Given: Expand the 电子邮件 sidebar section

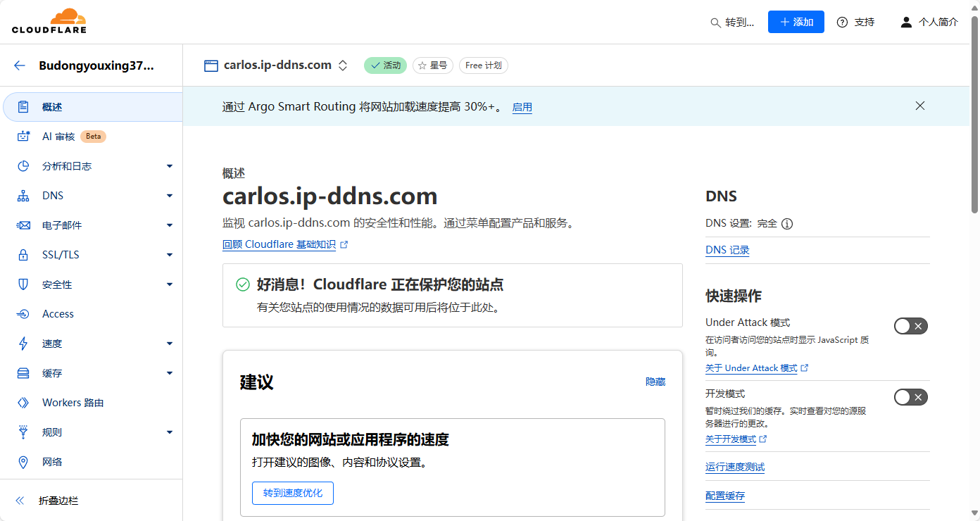Looking at the screenshot, I should click(x=170, y=225).
